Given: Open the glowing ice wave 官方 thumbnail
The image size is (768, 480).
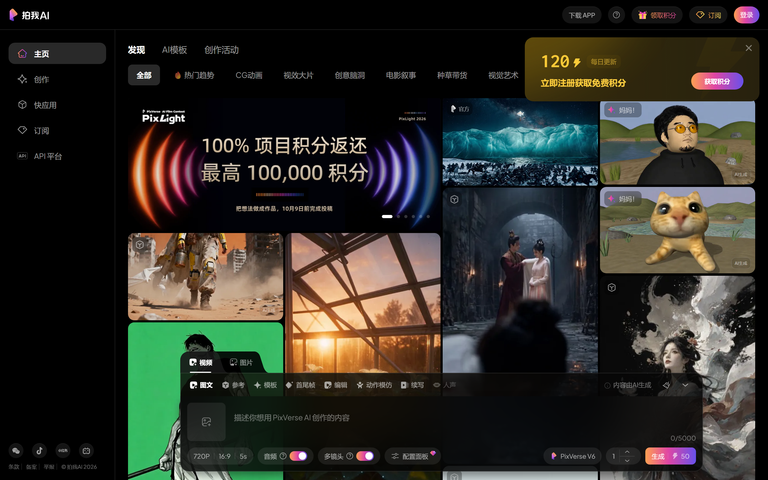Looking at the screenshot, I should coord(520,142).
